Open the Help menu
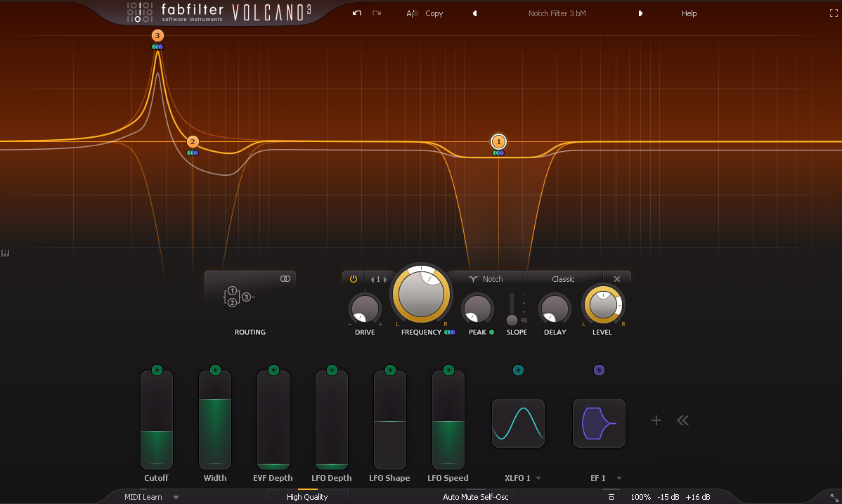Viewport: 842px width, 504px height. point(689,13)
